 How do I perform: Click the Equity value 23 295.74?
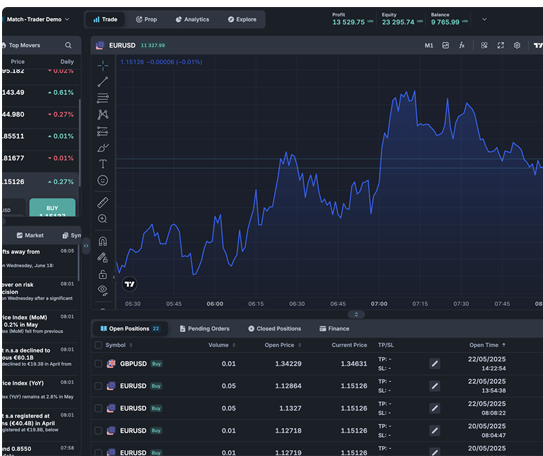tap(398, 22)
